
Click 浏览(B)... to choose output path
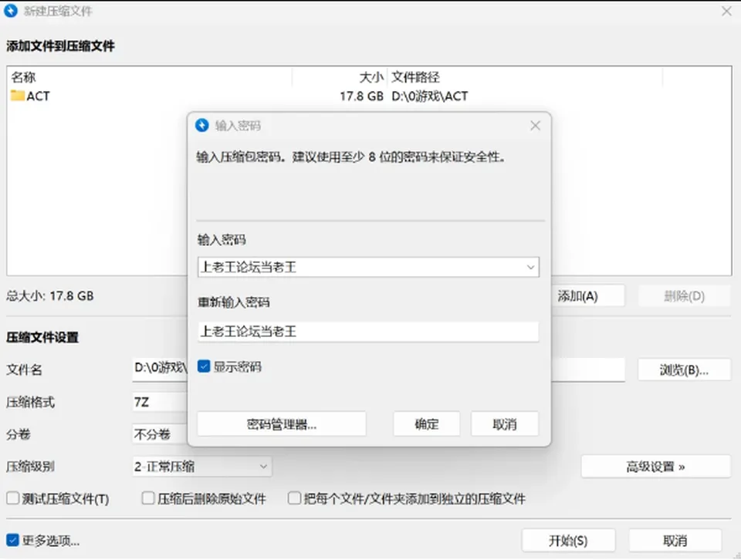pos(685,369)
